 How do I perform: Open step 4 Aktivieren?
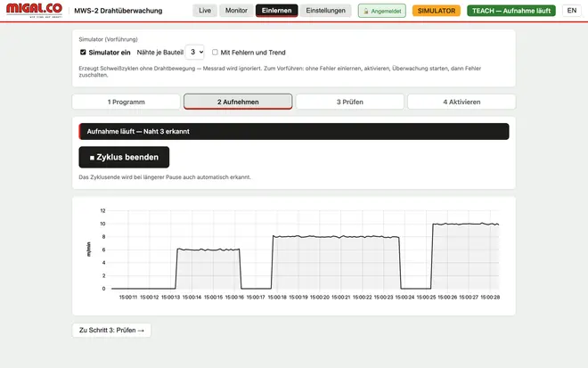[x=461, y=102]
